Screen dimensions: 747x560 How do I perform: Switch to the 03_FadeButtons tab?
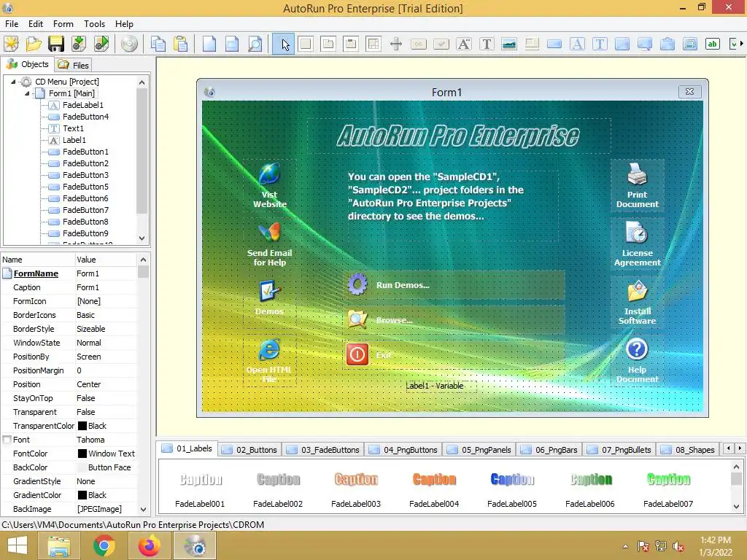323,449
